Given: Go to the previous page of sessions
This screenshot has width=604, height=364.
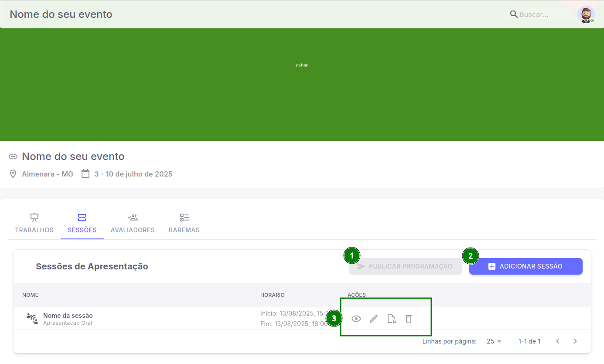Looking at the screenshot, I should [x=557, y=341].
